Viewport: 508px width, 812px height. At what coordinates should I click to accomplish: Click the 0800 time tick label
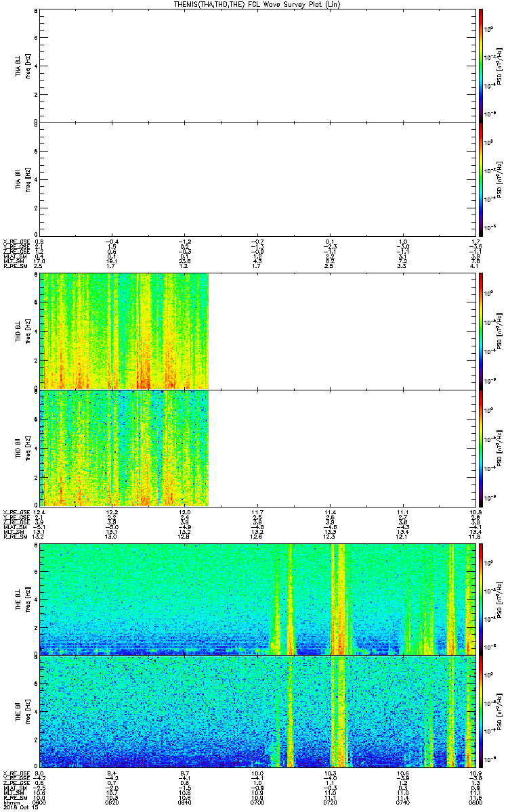click(475, 802)
